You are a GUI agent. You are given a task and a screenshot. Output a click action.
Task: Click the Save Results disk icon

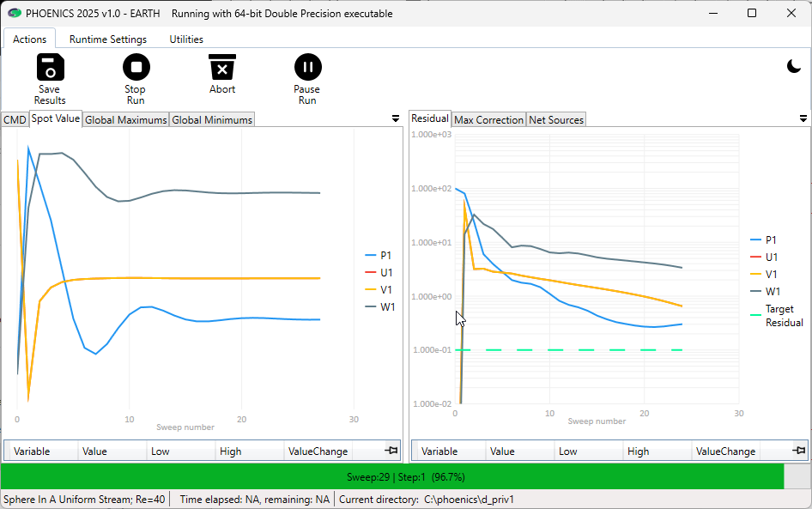50,67
